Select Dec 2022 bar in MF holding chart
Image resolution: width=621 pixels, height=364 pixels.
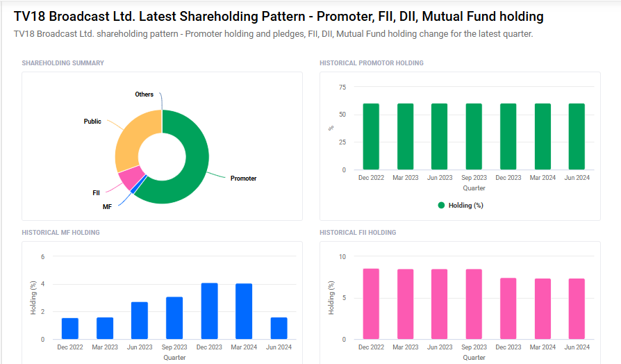70,329
